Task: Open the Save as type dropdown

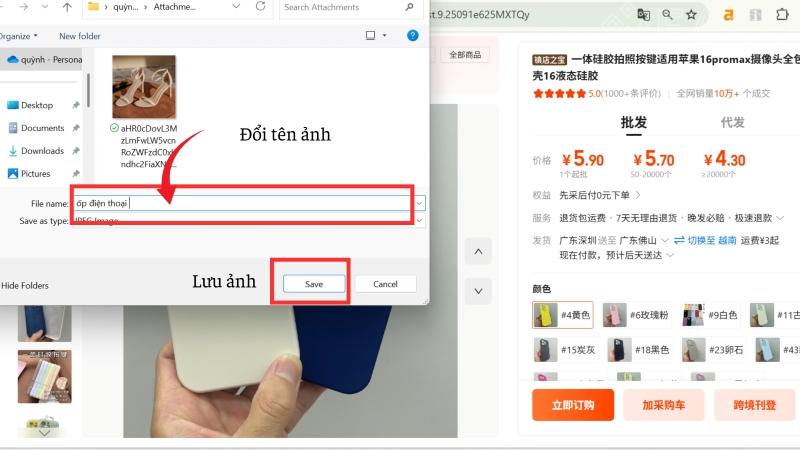Action: click(x=419, y=220)
